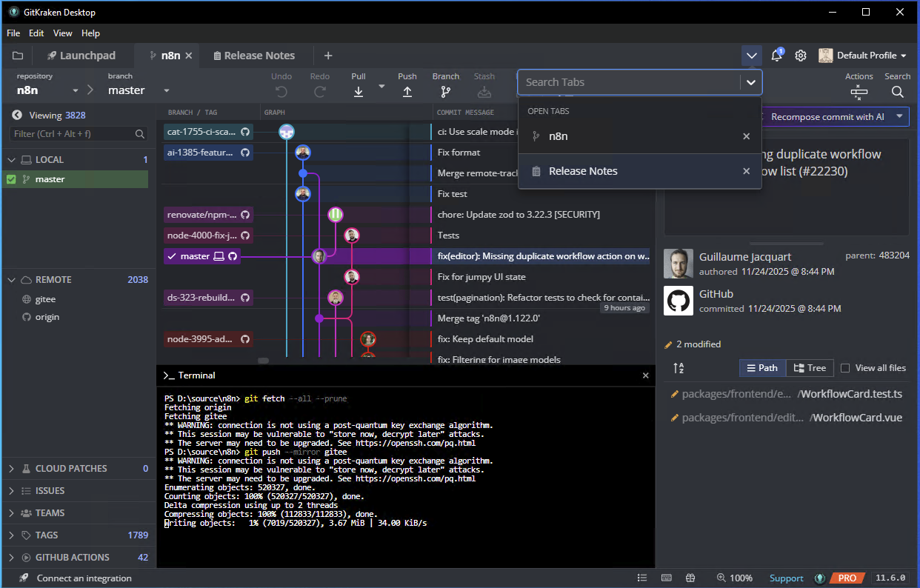Expand the GITHUB ACTIONS section
This screenshot has height=588, width=920.
point(11,558)
